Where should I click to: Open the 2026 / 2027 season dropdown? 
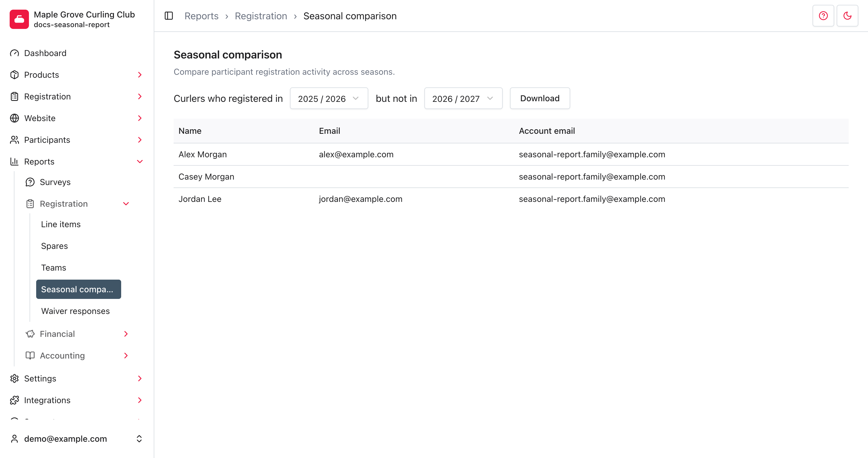463,98
